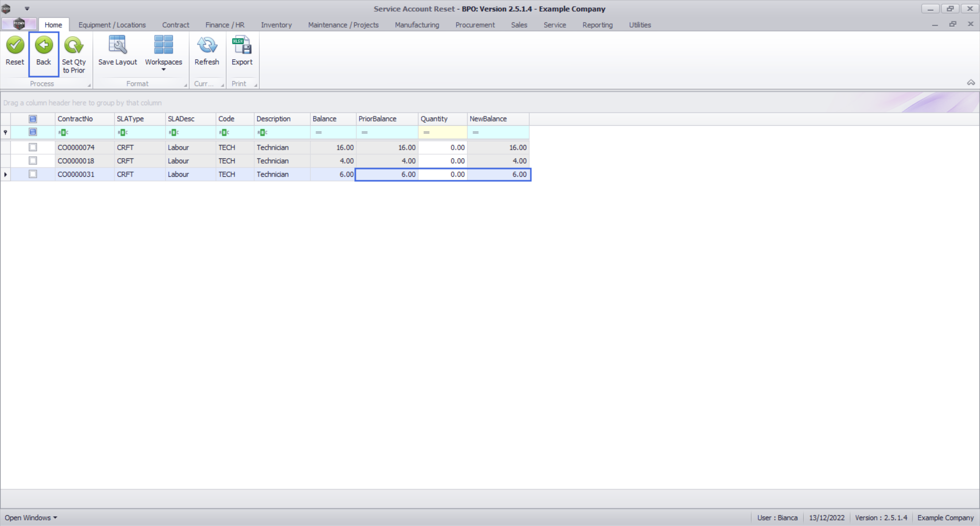Open the Service ribbon tab
Image resolution: width=980 pixels, height=526 pixels.
click(555, 25)
